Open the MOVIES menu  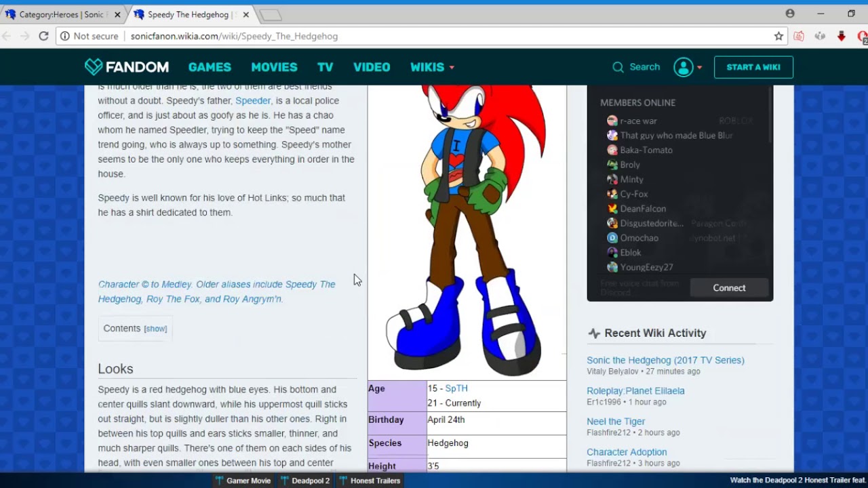[x=274, y=67]
